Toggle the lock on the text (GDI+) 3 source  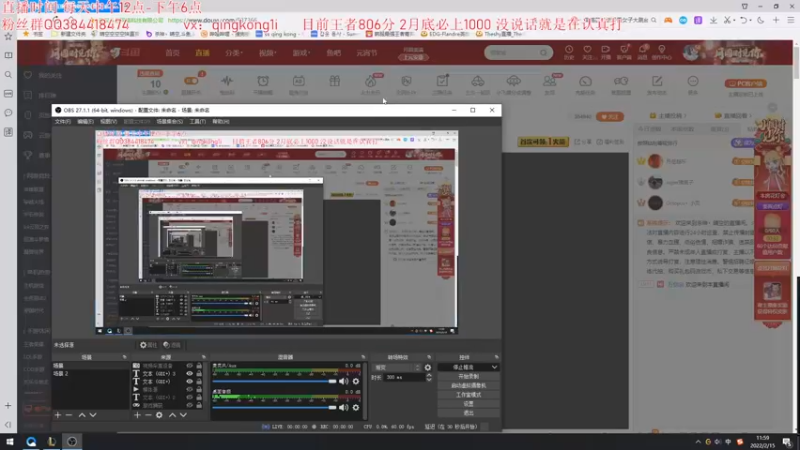point(199,373)
